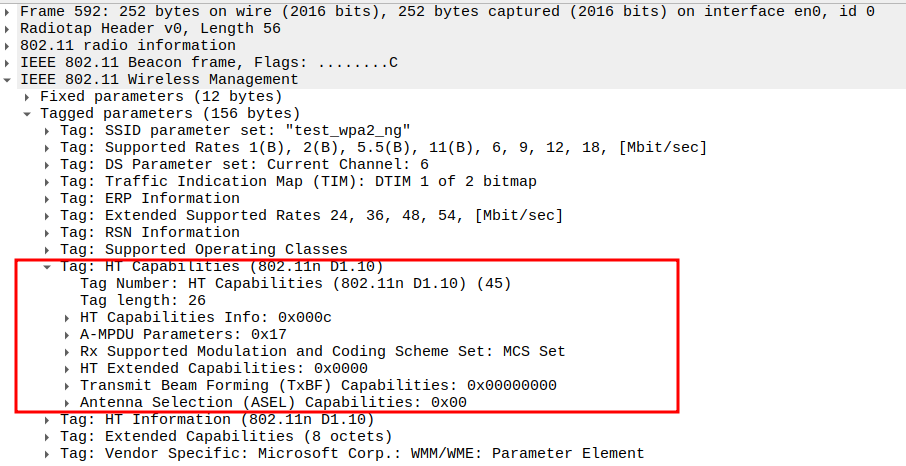Select the Tag Number: HT Capabilities line
906x466 pixels.
[x=295, y=283]
